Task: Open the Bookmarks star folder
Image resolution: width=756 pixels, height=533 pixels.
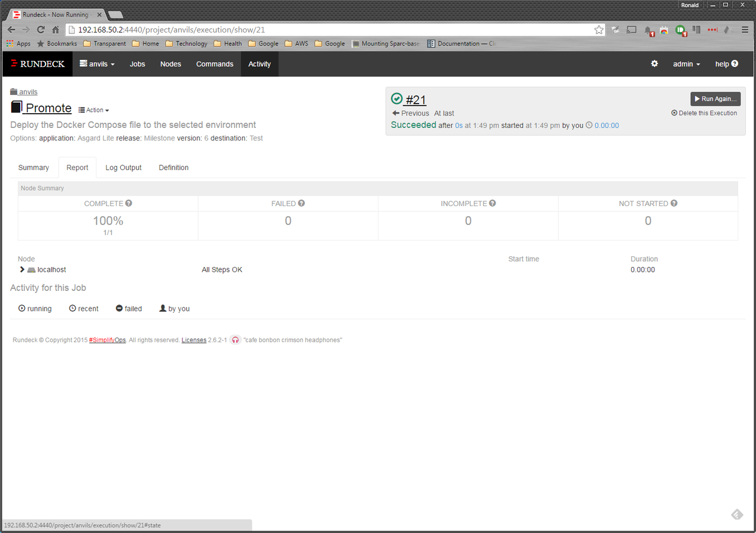Action: pyautogui.click(x=57, y=44)
